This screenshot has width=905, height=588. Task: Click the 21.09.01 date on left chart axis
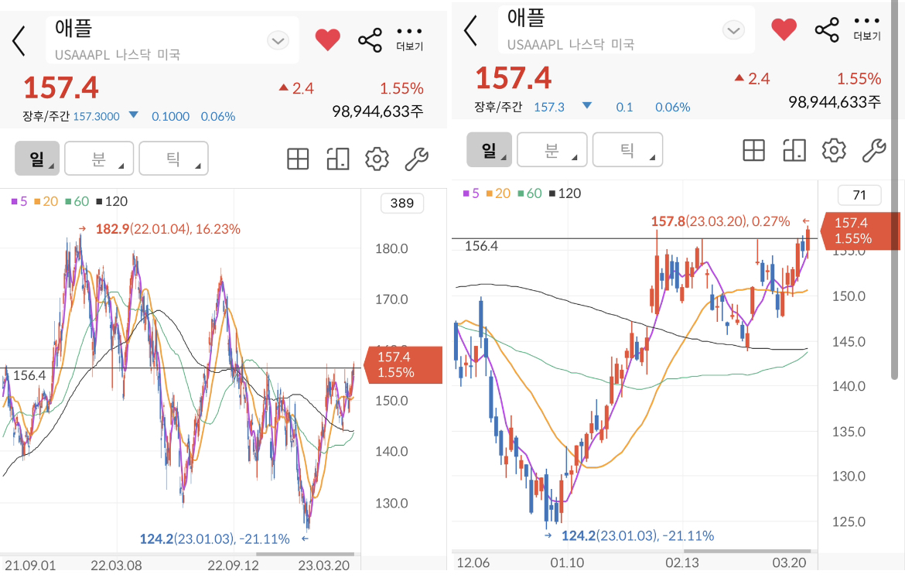31,566
